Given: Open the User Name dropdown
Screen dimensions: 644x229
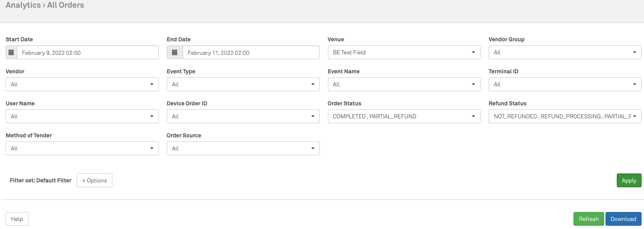Looking at the screenshot, I should pos(82,116).
